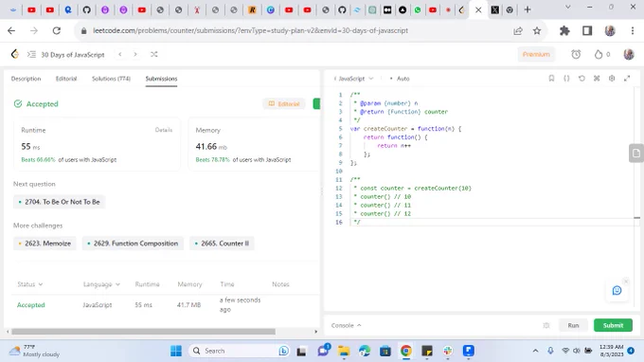Open Windows Start menu
The image size is (644, 362).
[x=176, y=351]
